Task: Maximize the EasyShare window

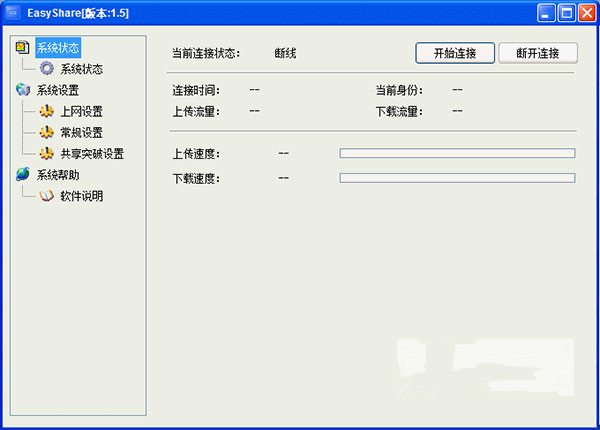Action: point(567,13)
